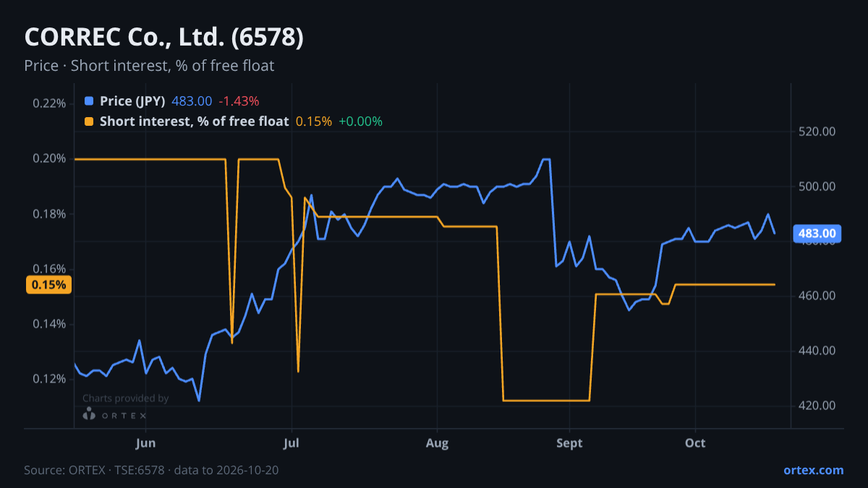Click the blue 483.00 price badge
868x488 pixels.
point(818,234)
